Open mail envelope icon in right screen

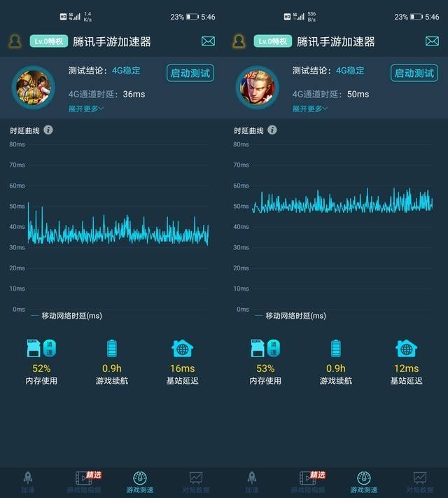coord(432,41)
